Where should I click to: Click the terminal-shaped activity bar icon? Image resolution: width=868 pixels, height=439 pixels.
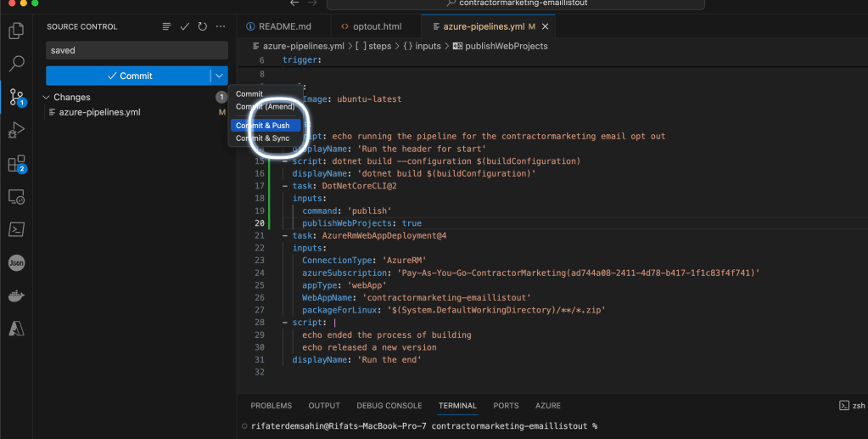(16, 229)
